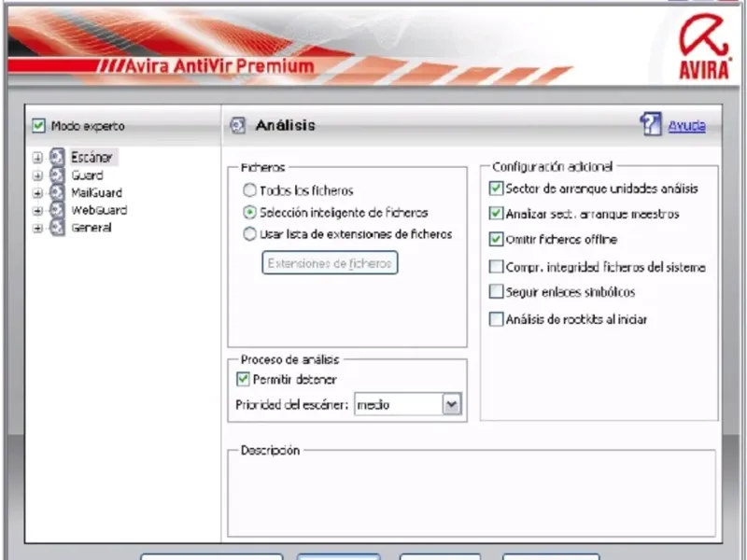The image size is (747, 560).
Task: Select Selección inteligente de ficheros
Action: (x=249, y=213)
